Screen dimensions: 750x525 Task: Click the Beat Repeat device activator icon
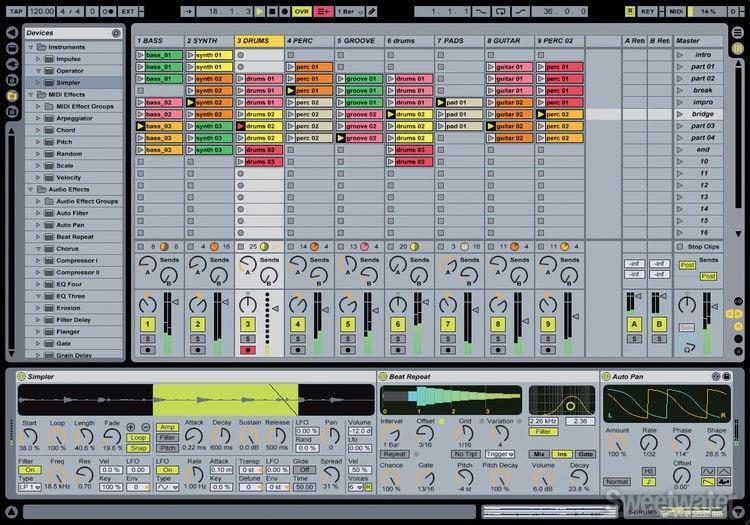click(384, 377)
